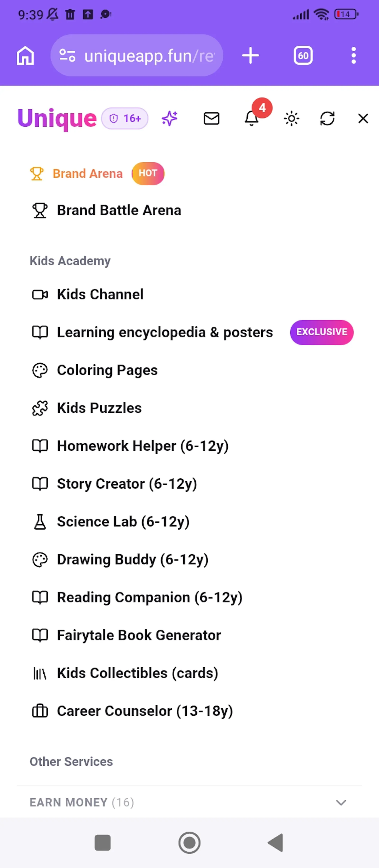
Task: Open Kids Puzzles puzzle-piece icon
Action: click(40, 408)
